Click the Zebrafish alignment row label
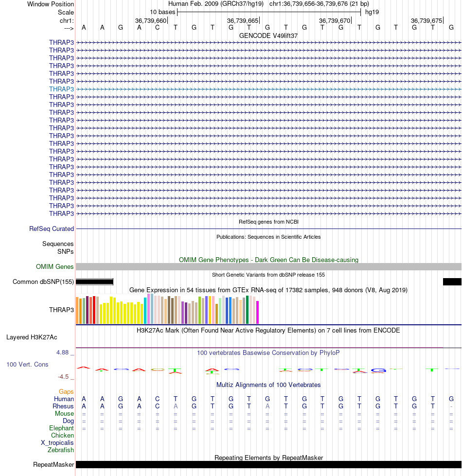 (x=61, y=450)
